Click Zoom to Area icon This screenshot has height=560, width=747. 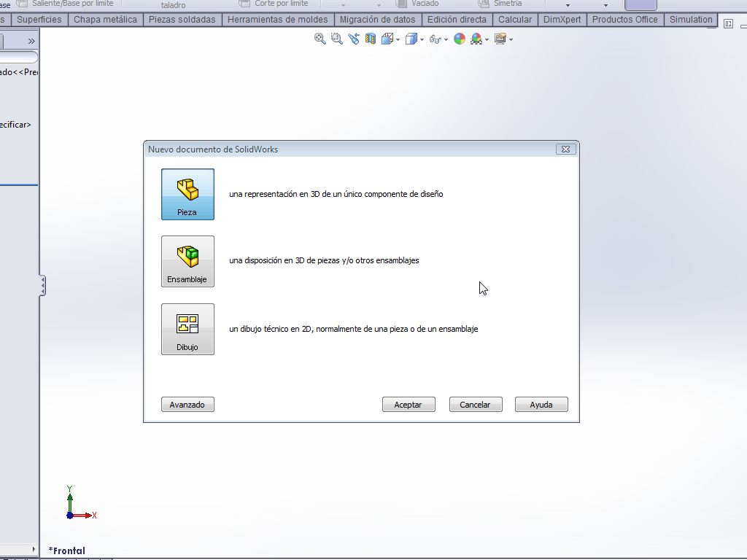click(337, 39)
